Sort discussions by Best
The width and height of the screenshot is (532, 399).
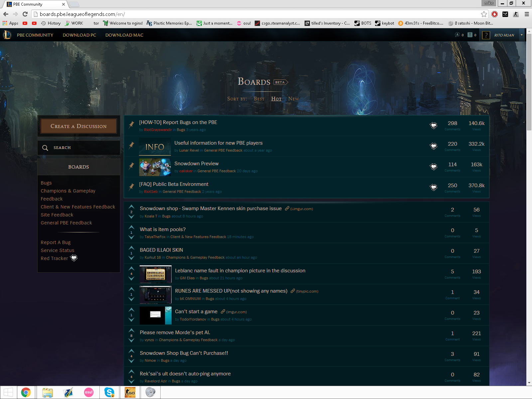click(259, 99)
